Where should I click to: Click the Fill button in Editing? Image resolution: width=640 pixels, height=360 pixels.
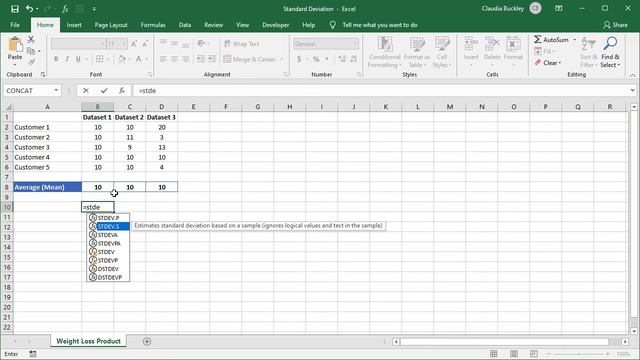[544, 51]
